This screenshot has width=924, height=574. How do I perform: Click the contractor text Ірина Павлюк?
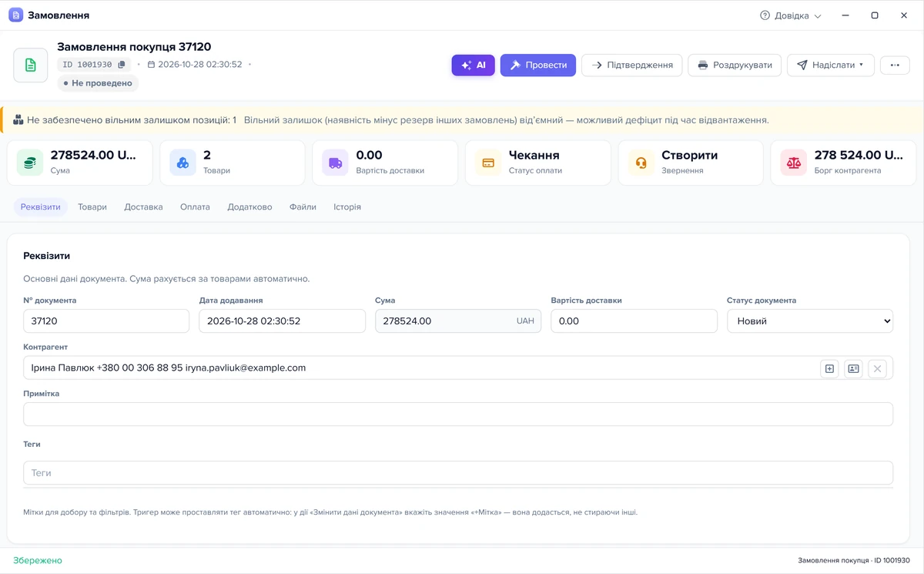point(62,368)
